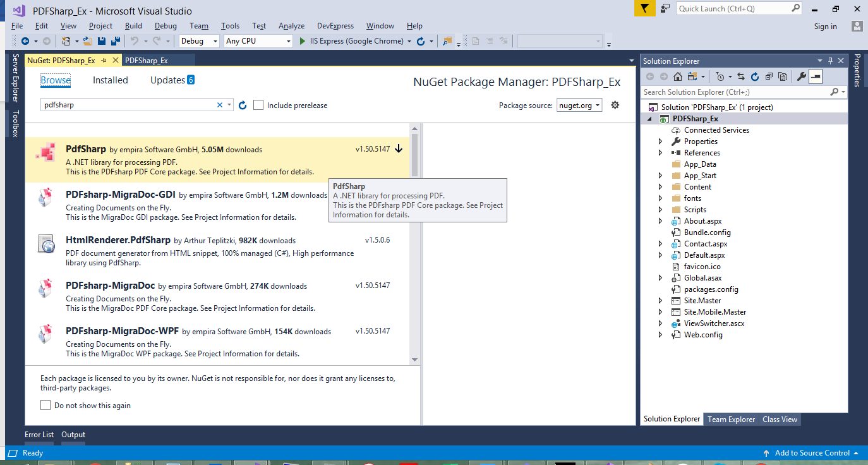Image resolution: width=868 pixels, height=465 pixels.
Task: Switch to the Team Explorer tab
Action: [x=731, y=420]
